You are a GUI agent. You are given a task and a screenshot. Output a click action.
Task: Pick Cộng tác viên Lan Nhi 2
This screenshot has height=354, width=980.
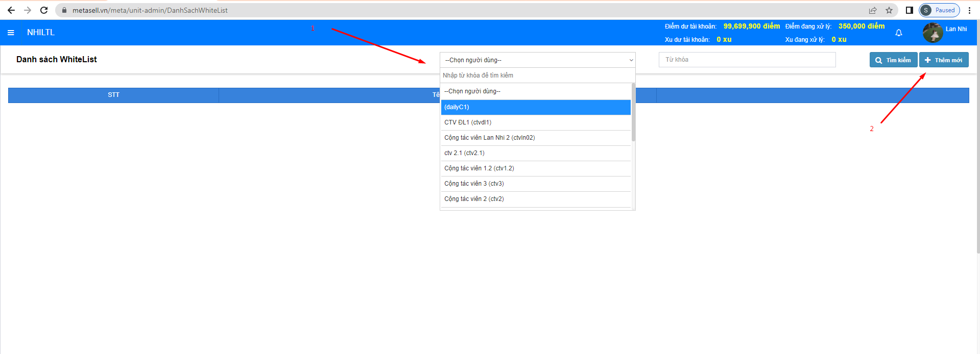pos(536,138)
